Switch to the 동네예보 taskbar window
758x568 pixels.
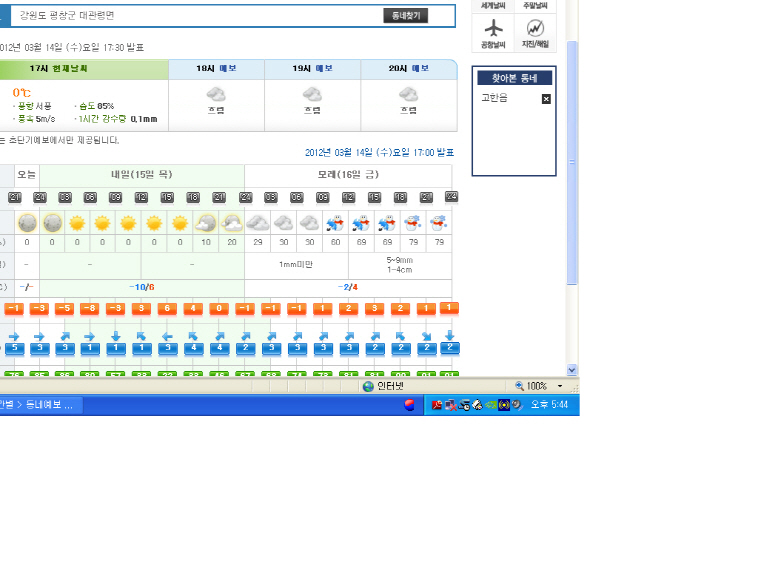(45, 405)
